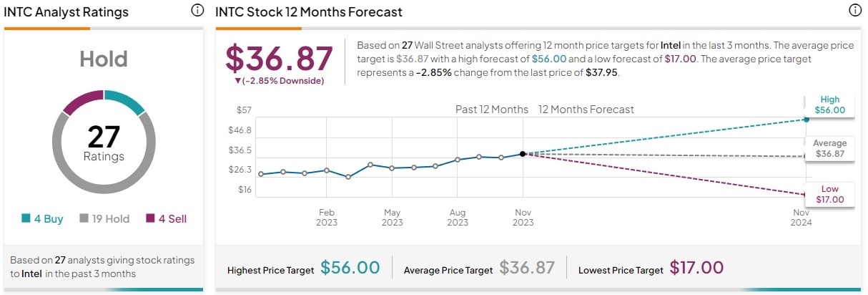Click the downside triangle under $36.87
The width and height of the screenshot is (868, 295).
[x=237, y=81]
